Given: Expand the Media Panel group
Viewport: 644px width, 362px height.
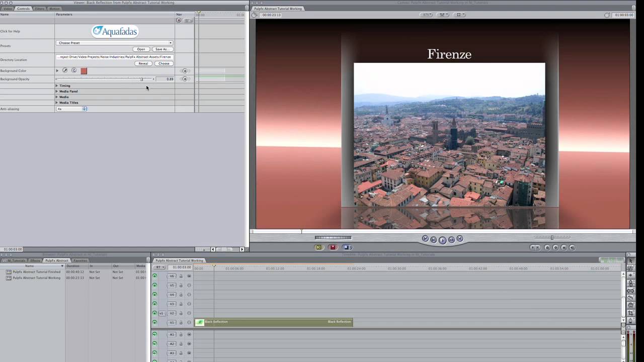Looking at the screenshot, I should (56, 91).
